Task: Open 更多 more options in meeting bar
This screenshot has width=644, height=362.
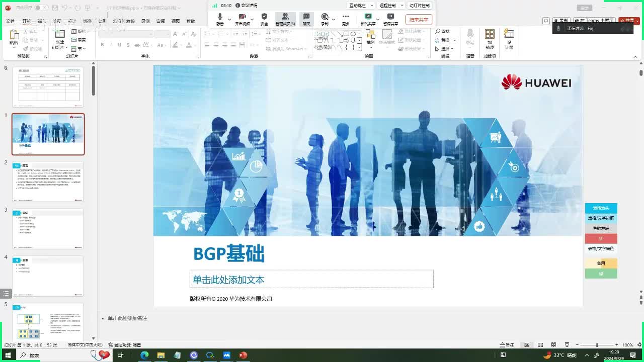Action: (346, 19)
